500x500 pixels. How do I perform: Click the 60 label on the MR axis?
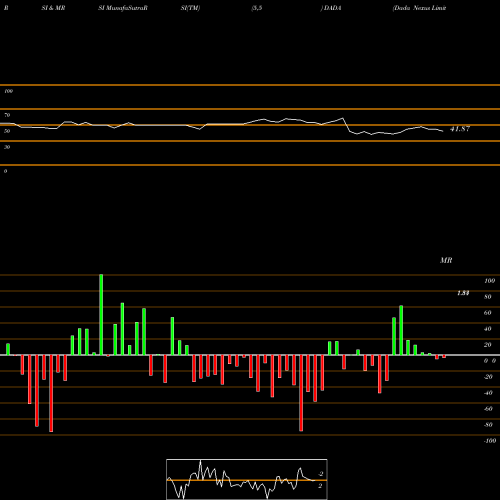pos(488,313)
